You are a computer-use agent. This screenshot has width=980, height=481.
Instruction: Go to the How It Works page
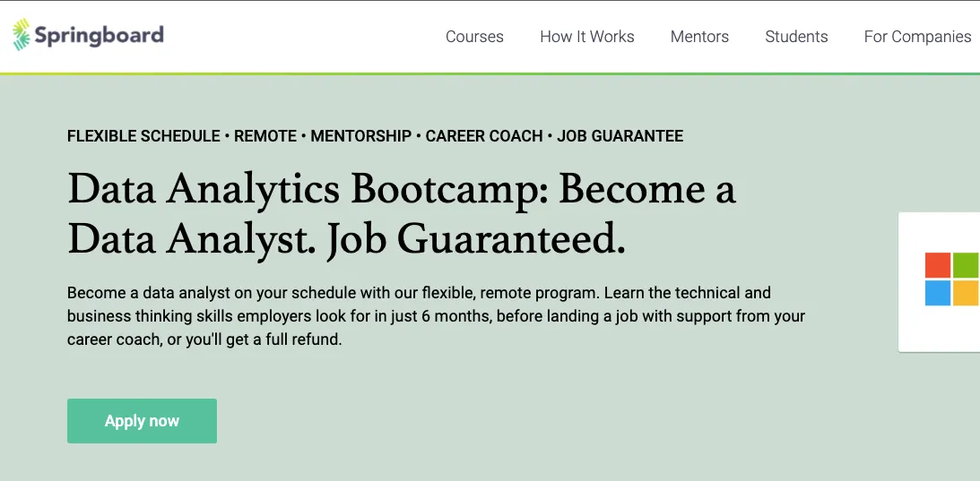click(x=586, y=37)
